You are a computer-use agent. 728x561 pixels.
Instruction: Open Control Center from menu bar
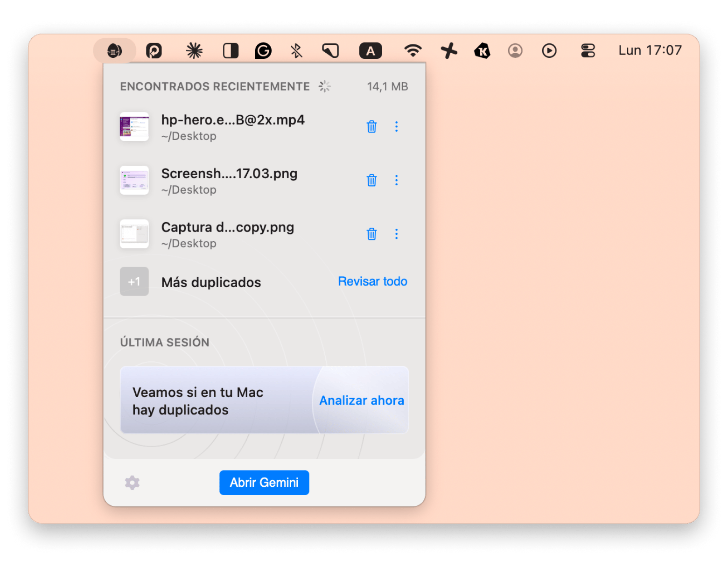tap(588, 50)
